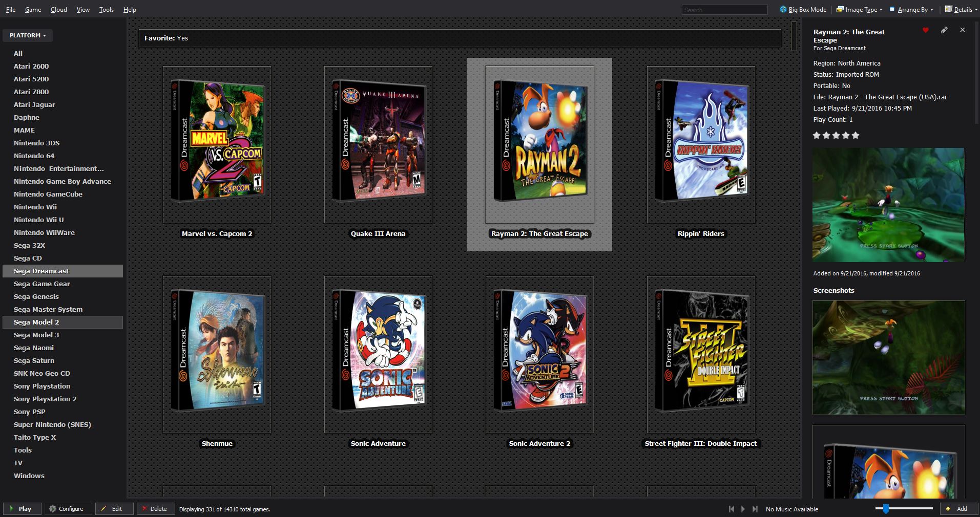Open the Tools menu

tap(107, 10)
